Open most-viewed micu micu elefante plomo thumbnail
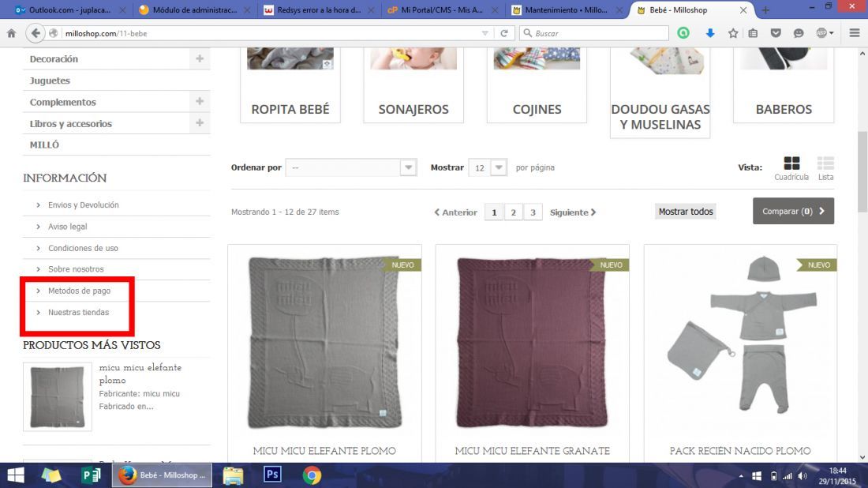868x488 pixels. (58, 396)
